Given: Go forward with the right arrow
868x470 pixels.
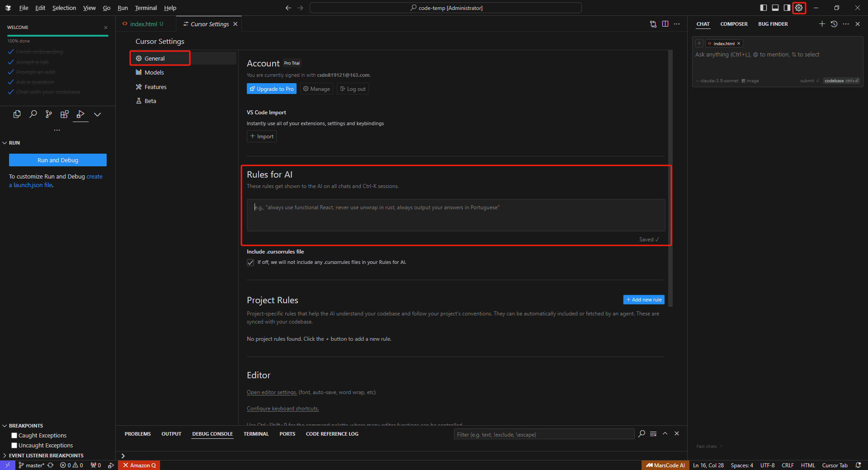Looking at the screenshot, I should [x=300, y=8].
